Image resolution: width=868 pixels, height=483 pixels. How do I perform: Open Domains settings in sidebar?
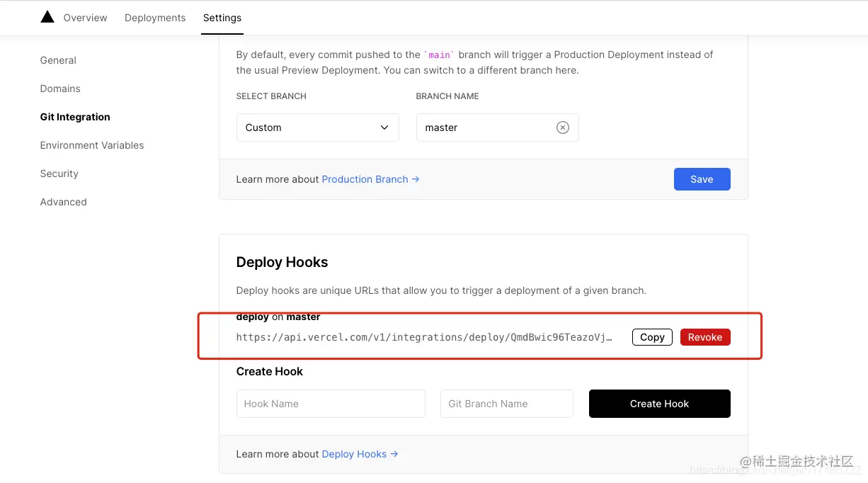click(x=60, y=89)
